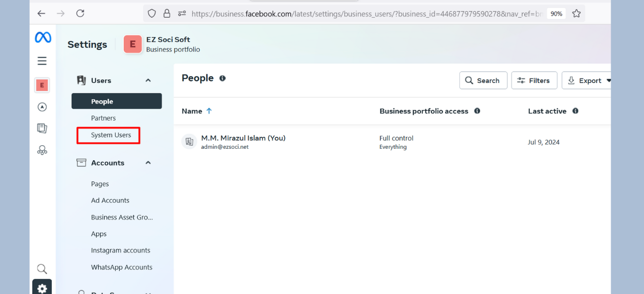Viewport: 644px width, 294px height.
Task: Select People in the sidebar
Action: [x=117, y=101]
